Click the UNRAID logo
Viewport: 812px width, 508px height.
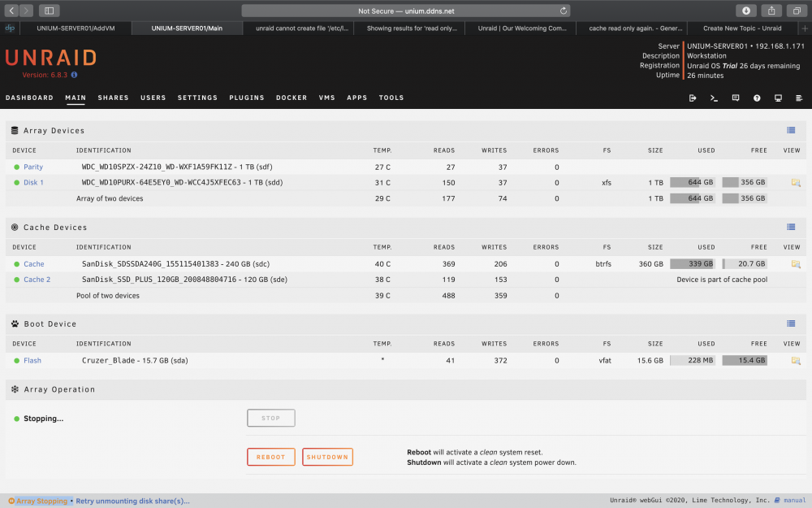50,58
